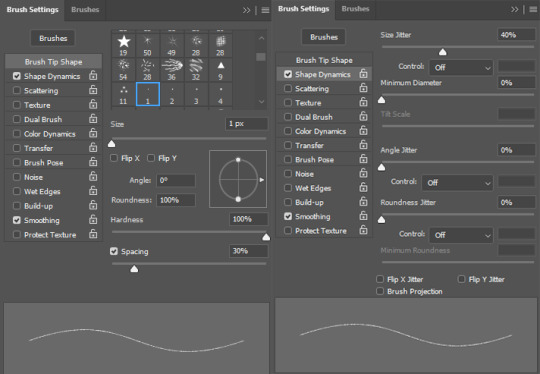Check the Flip X option

coord(114,158)
